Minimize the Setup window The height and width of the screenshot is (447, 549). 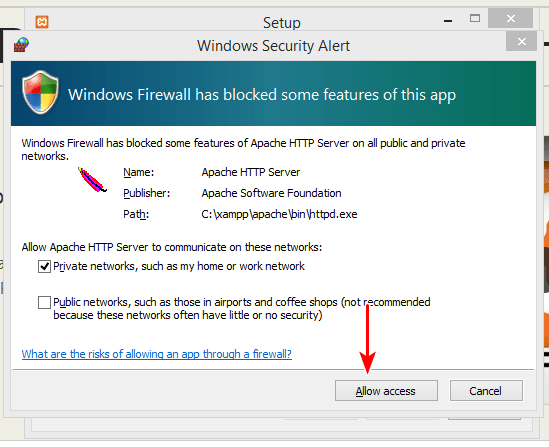click(x=448, y=21)
